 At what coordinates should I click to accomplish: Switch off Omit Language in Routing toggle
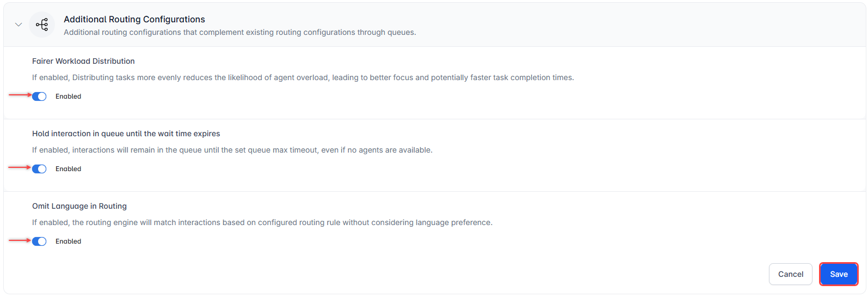pos(39,241)
